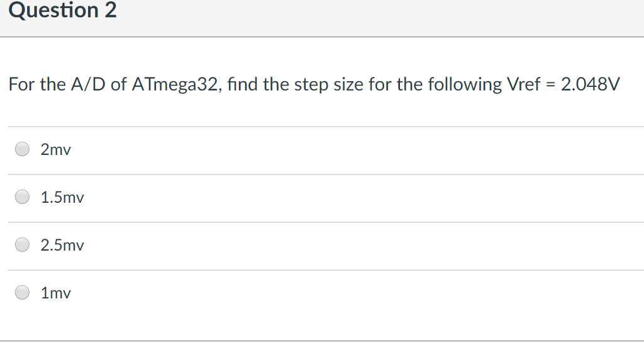The width and height of the screenshot is (644, 364).
Task: Click the 1mv answer label
Action: [55, 292]
